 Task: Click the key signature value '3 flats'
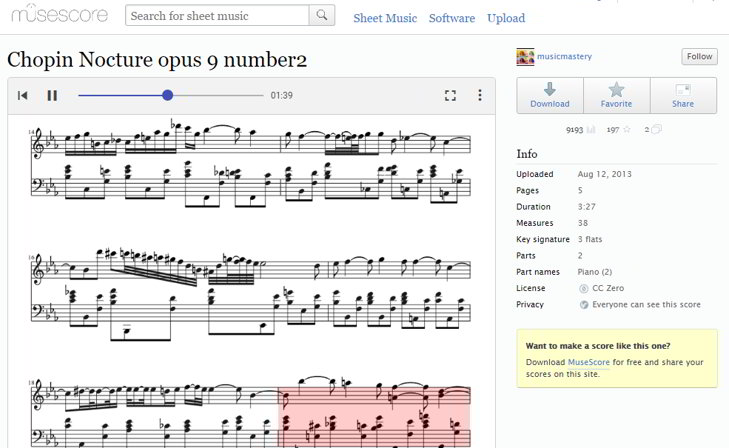click(590, 239)
